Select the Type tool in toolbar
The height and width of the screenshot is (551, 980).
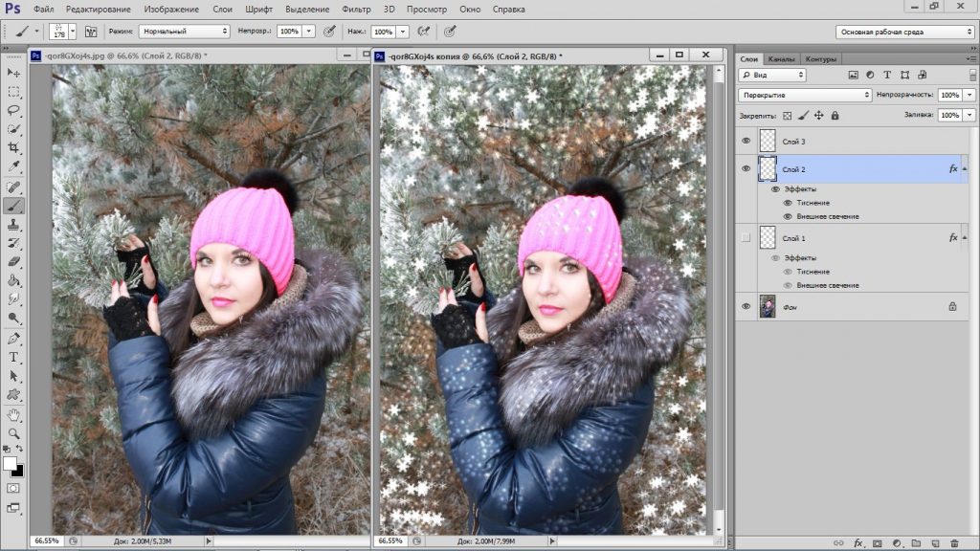(x=13, y=358)
